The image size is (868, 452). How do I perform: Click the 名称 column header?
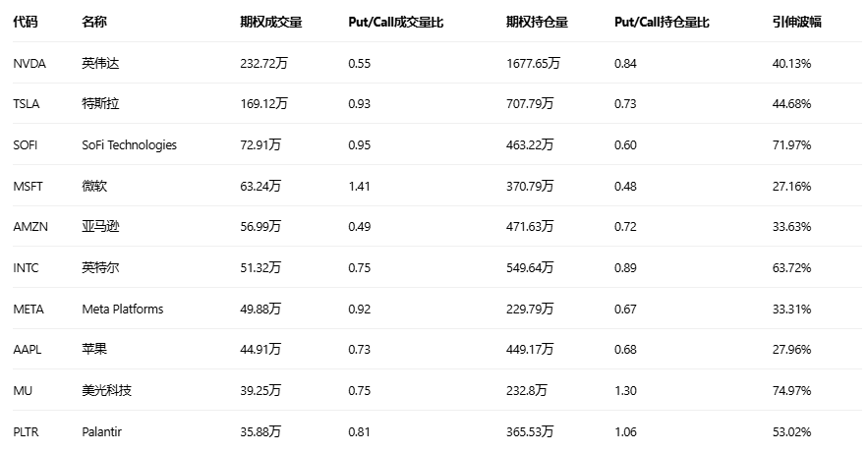click(x=94, y=22)
